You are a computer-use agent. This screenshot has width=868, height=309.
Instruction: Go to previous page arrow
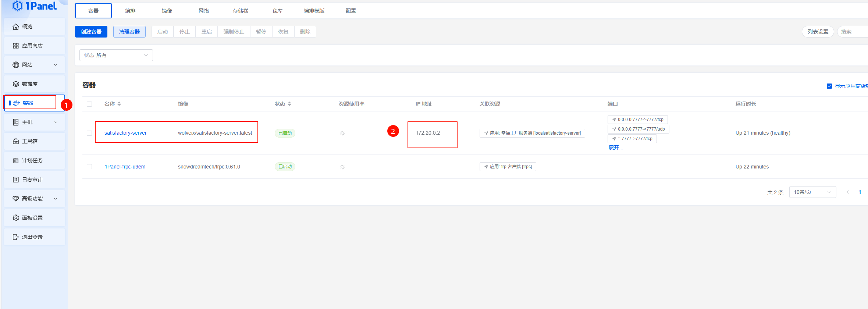click(x=848, y=192)
